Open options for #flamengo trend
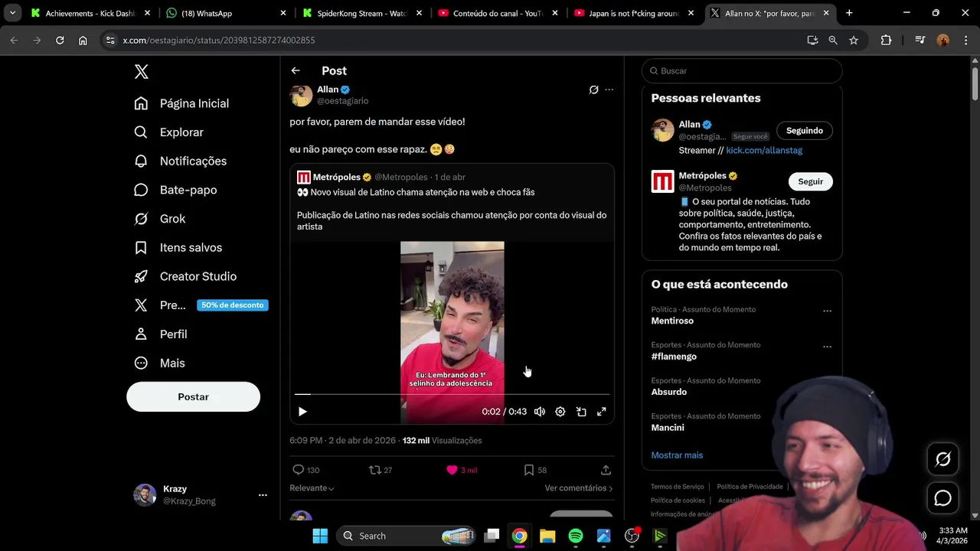 pos(827,347)
